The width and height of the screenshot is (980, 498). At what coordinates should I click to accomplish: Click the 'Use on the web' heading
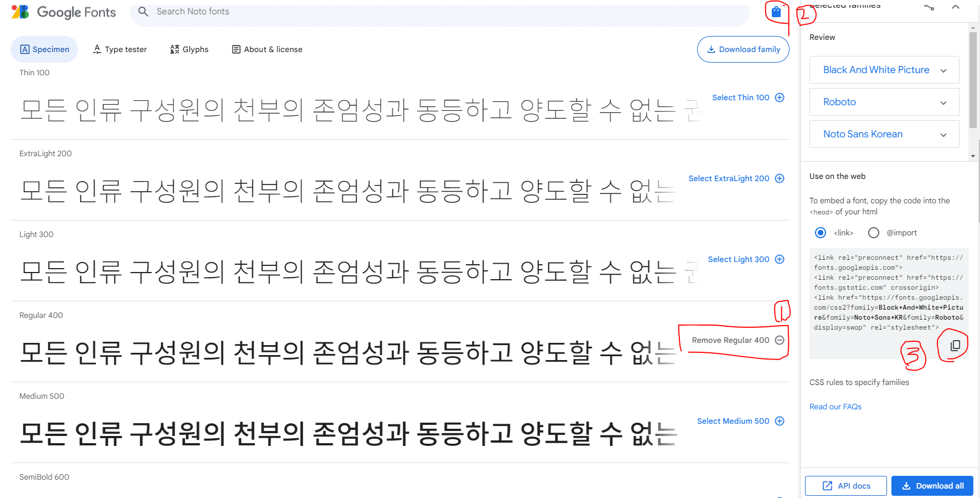[837, 176]
